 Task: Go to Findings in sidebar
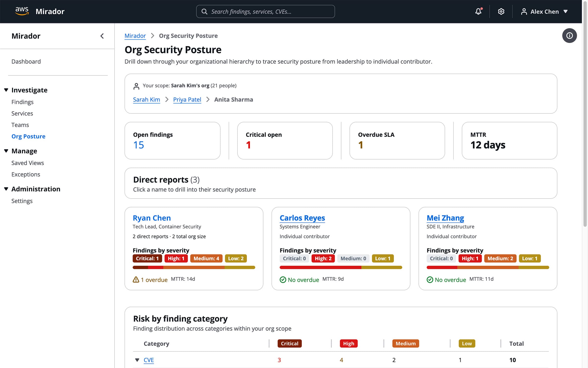(22, 102)
